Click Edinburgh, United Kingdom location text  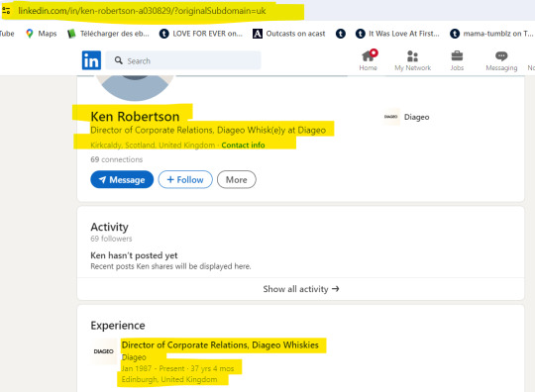pos(169,379)
